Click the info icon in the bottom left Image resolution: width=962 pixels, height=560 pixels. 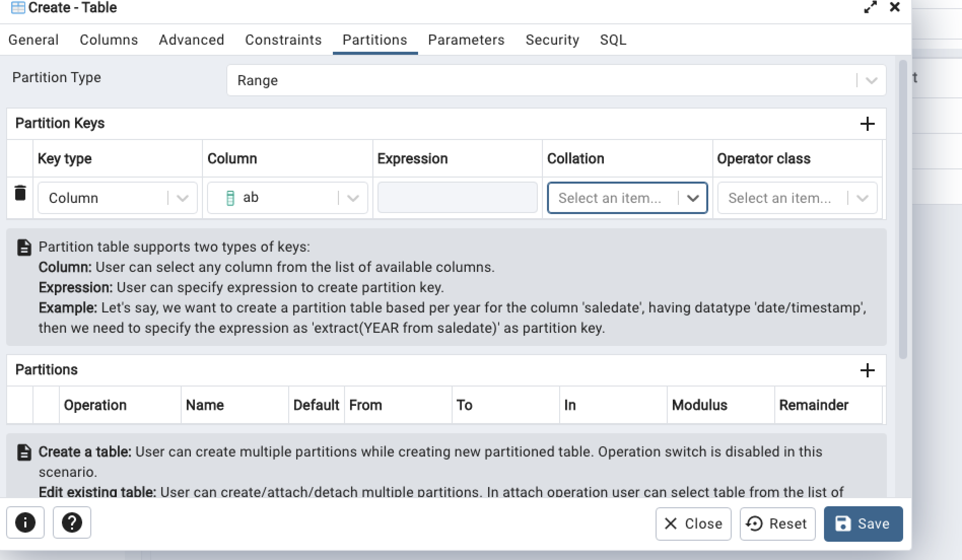(x=25, y=523)
